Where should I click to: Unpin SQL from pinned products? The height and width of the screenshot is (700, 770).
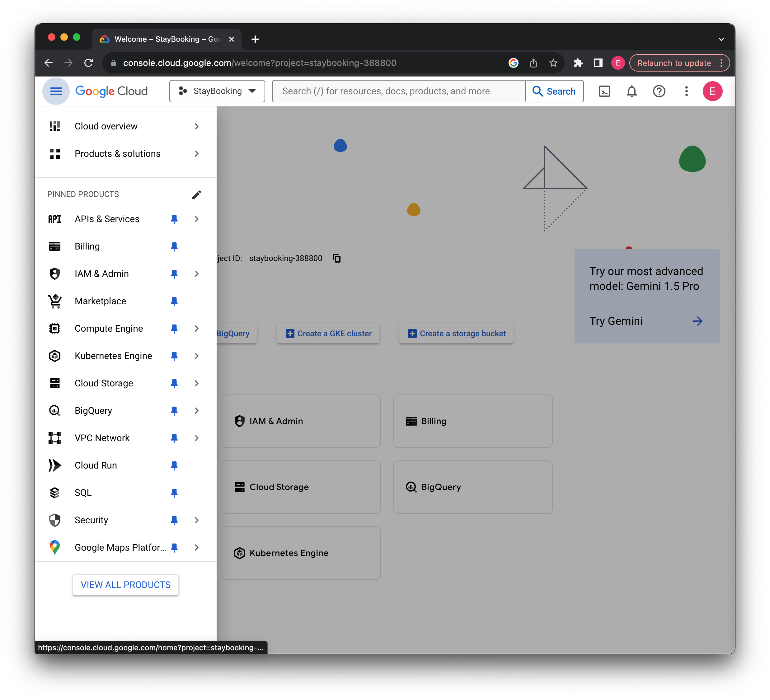coord(174,492)
